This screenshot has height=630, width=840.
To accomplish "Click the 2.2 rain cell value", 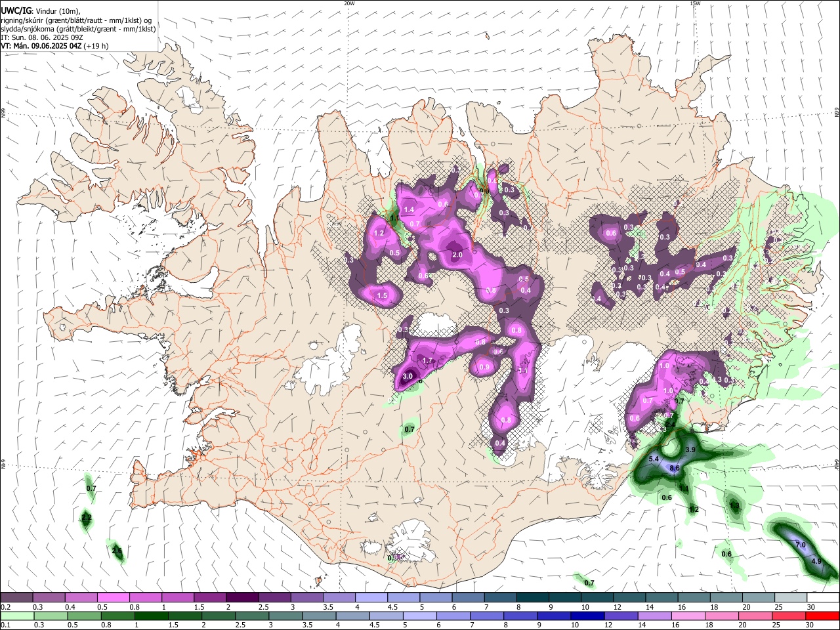I will 86,518.
